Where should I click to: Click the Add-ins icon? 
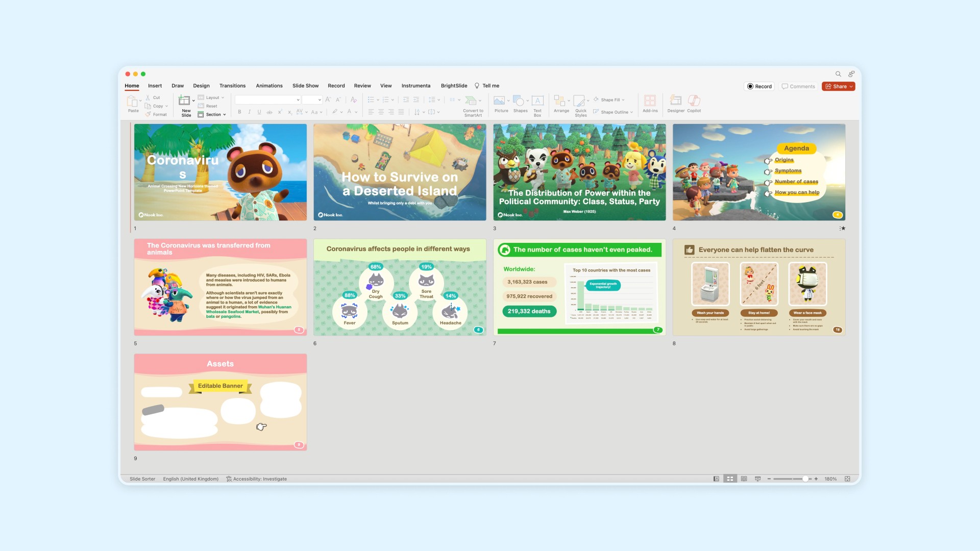coord(650,101)
